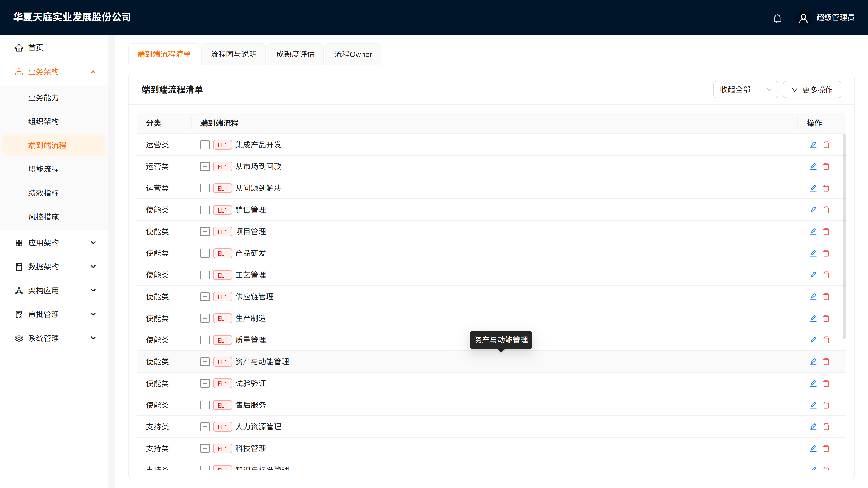Go to 组织架构 in sidebar
This screenshot has height=488, width=868.
pos(54,121)
